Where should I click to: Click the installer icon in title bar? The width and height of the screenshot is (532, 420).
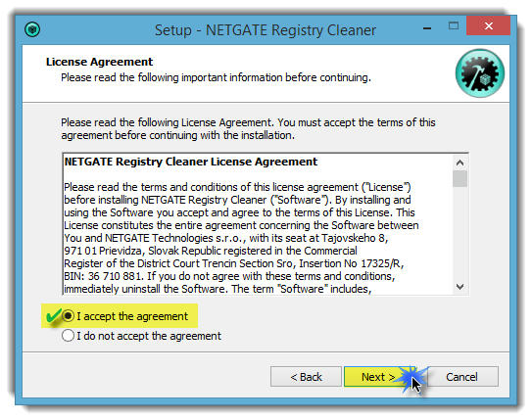coord(32,29)
